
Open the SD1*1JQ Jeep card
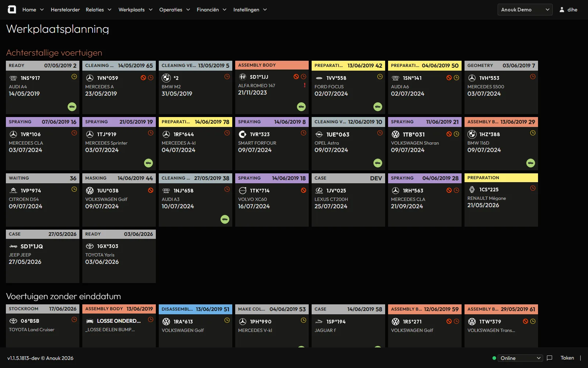pyautogui.click(x=43, y=256)
